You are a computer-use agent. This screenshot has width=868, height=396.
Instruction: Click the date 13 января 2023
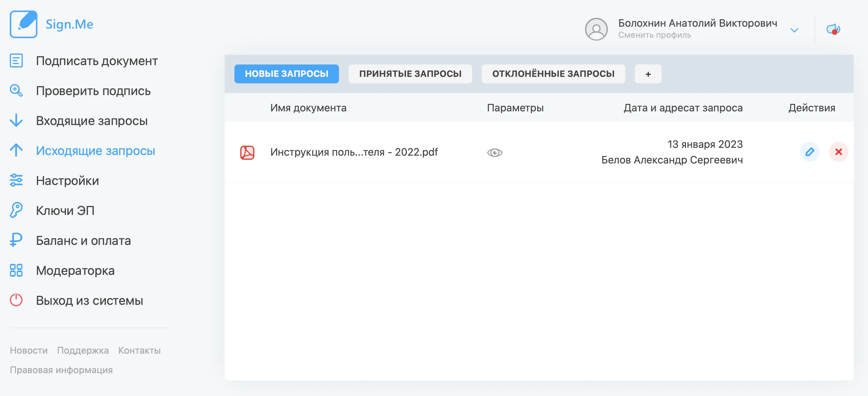pyautogui.click(x=705, y=144)
